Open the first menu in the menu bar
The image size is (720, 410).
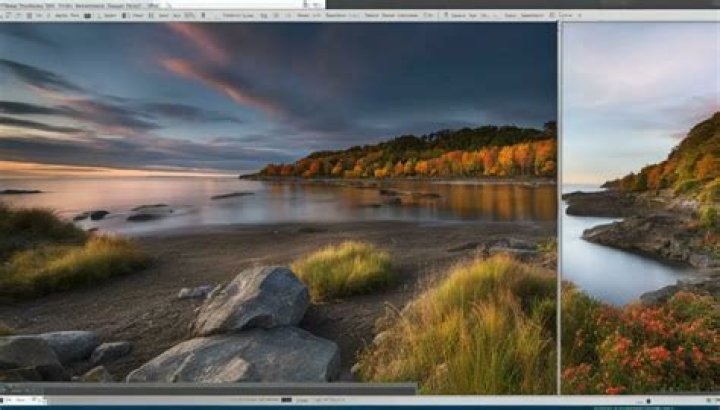point(11,5)
